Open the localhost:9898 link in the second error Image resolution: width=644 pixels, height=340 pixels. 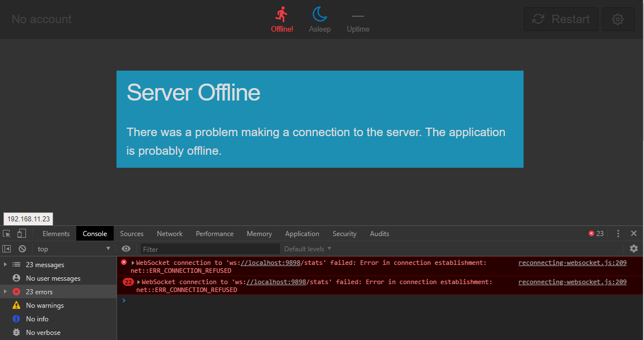(x=276, y=282)
